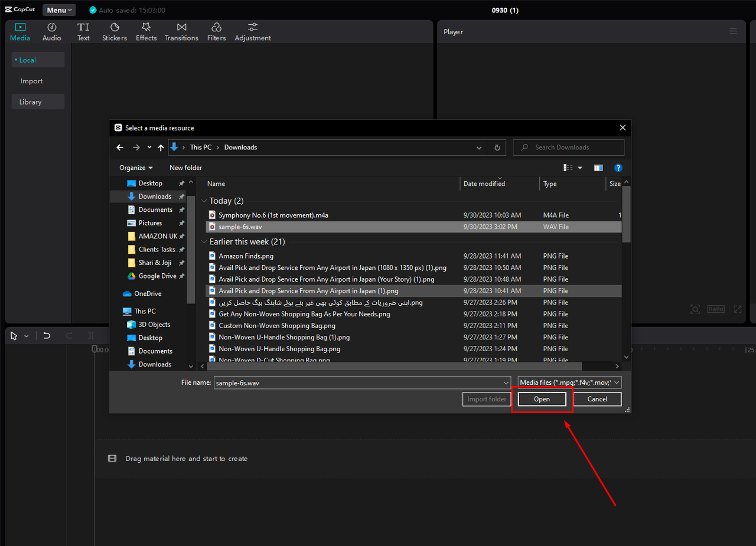Collapse the Local section in the sidebar
The height and width of the screenshot is (546, 756).
coord(16,59)
